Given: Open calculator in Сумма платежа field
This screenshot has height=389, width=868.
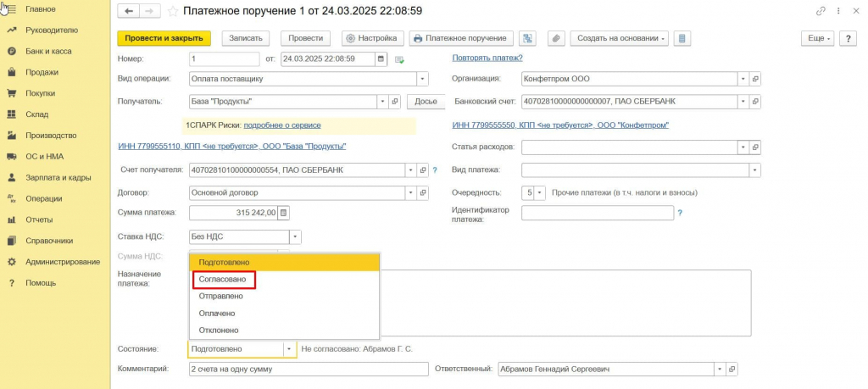Looking at the screenshot, I should (x=283, y=213).
